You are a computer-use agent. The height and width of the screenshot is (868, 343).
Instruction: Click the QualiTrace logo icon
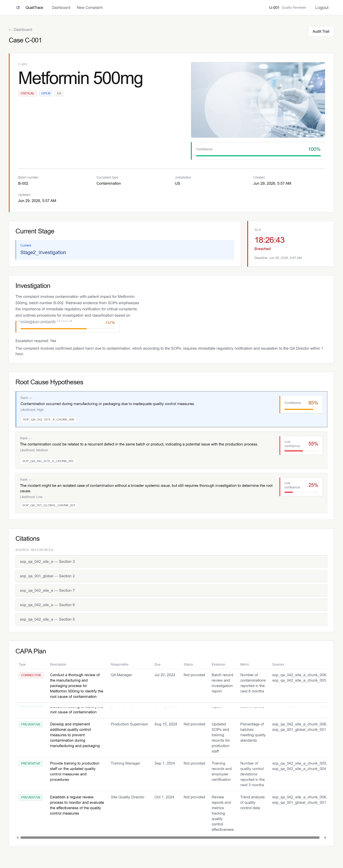18,7
